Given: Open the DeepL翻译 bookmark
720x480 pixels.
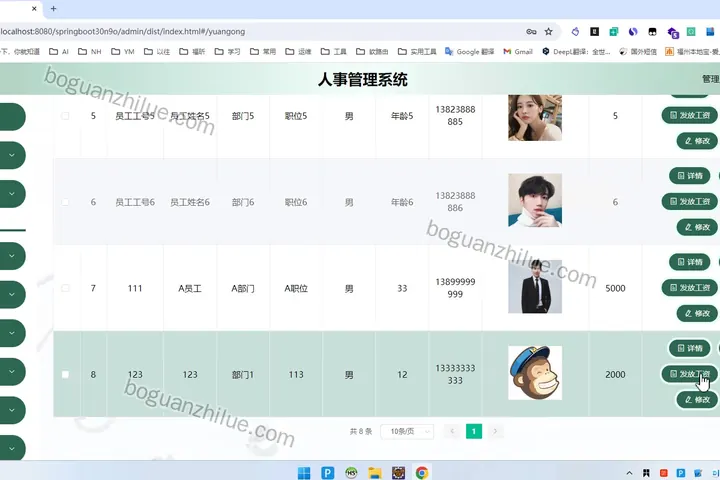Looking at the screenshot, I should tap(576, 51).
